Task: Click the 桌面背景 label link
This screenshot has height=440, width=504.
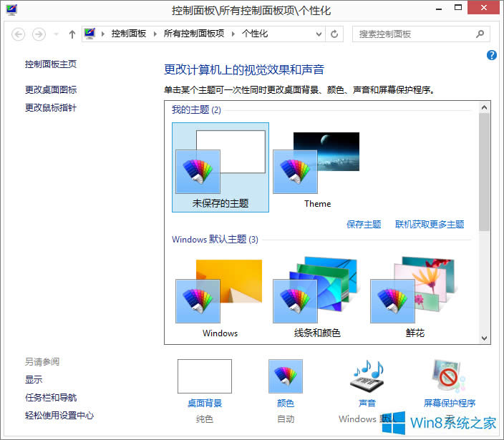Action: (x=205, y=403)
